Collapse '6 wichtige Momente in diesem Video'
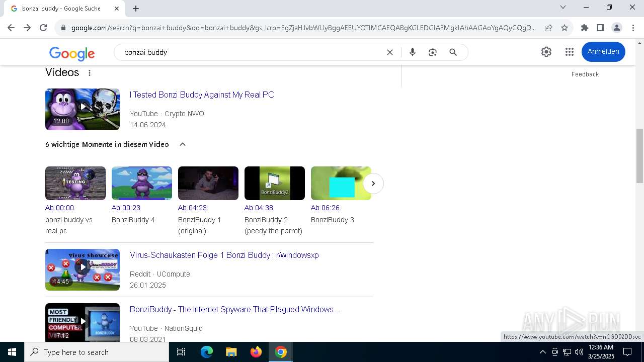The image size is (644, 362). (183, 144)
